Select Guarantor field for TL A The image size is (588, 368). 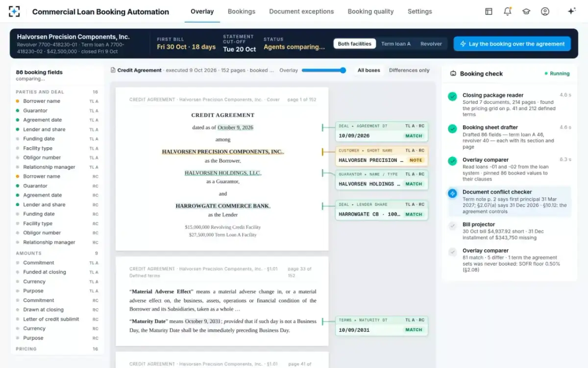tap(57, 110)
